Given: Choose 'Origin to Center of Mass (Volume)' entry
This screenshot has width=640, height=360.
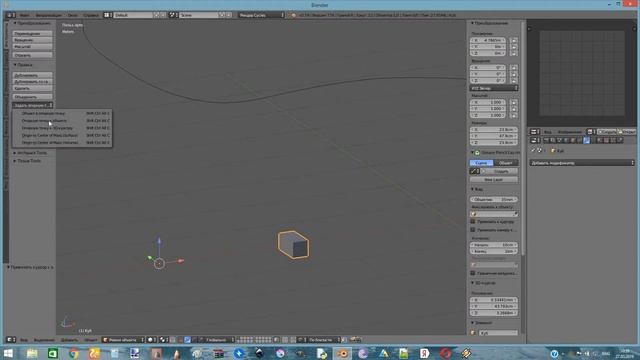Looking at the screenshot, I should click(62, 143).
